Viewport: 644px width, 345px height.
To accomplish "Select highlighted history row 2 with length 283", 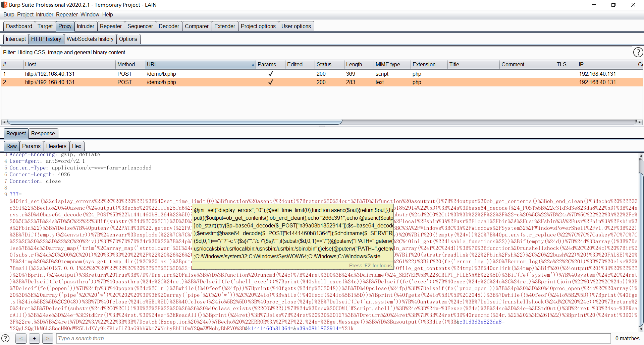I will point(322,82).
